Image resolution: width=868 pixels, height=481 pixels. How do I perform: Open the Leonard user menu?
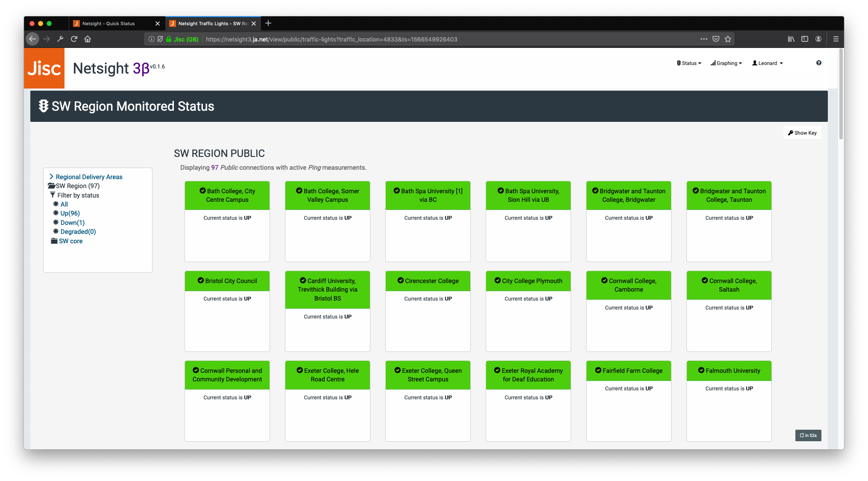(768, 63)
